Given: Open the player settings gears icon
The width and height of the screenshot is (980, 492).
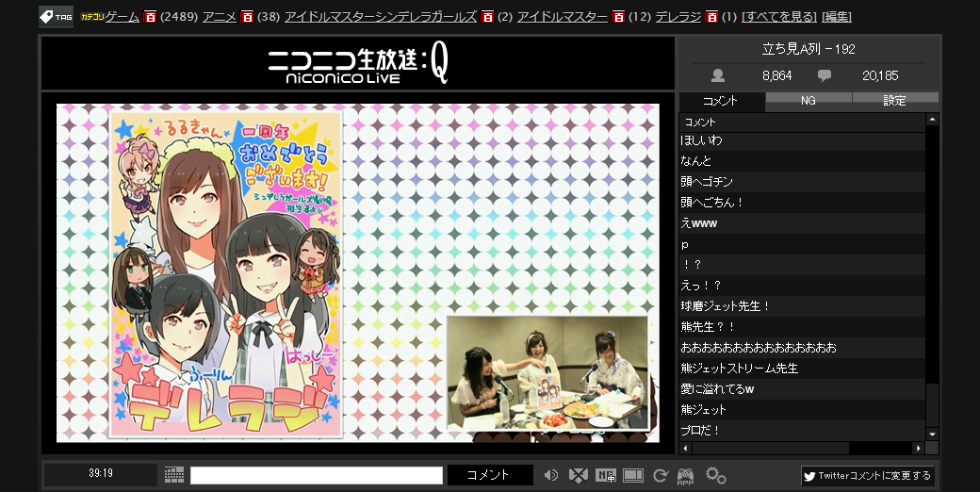Looking at the screenshot, I should point(715,475).
